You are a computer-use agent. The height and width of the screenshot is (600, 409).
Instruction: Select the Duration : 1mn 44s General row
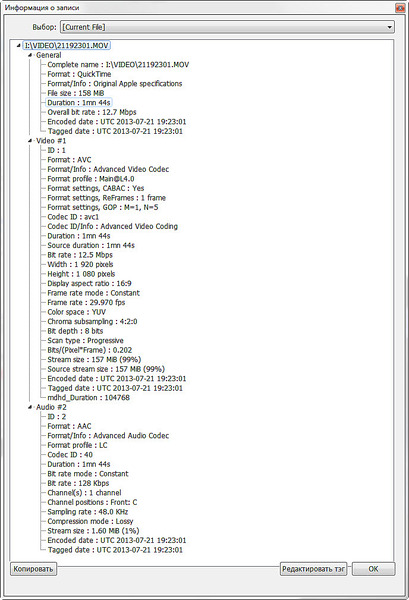79,103
